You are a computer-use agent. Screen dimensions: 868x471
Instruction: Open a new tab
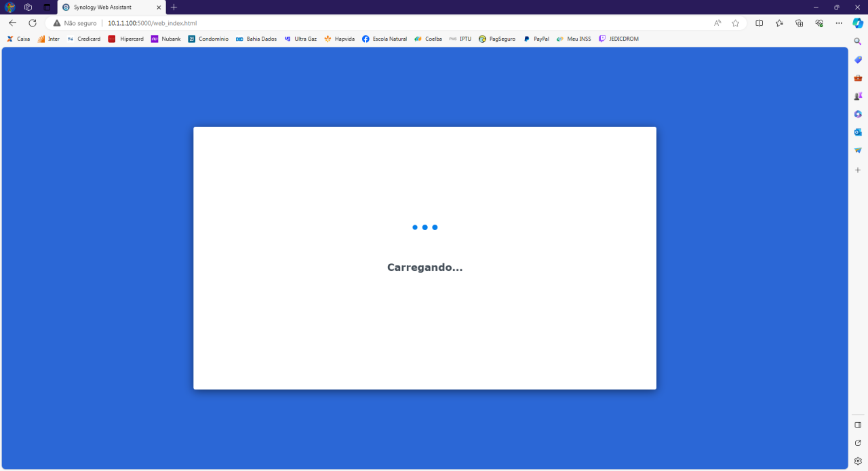(x=174, y=7)
